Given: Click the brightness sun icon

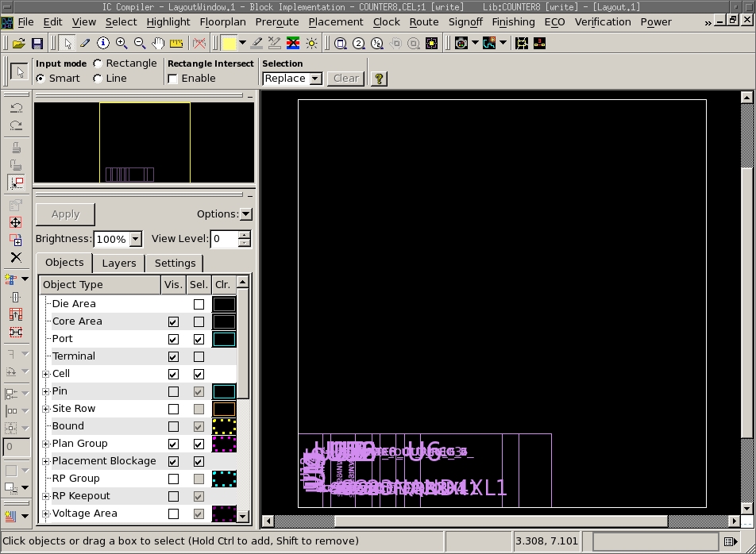Looking at the screenshot, I should pos(311,43).
